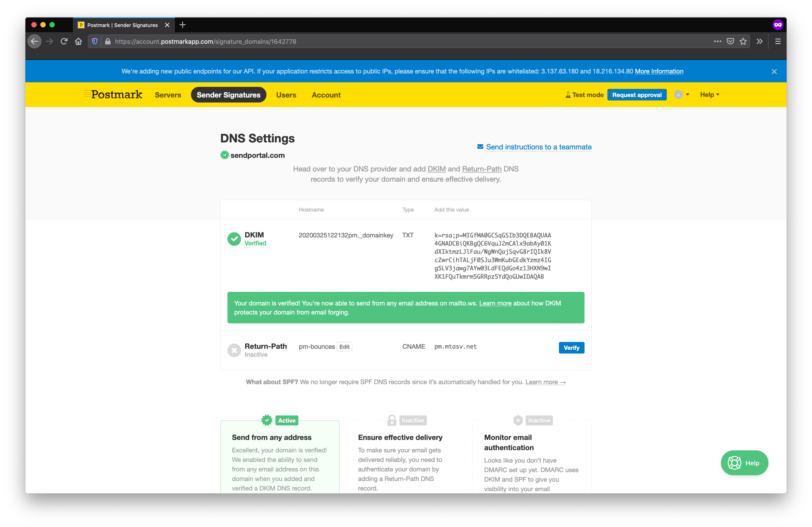812x527 pixels.
Task: Click the Inactive badge above Ensure effective delivery
Action: tap(413, 420)
